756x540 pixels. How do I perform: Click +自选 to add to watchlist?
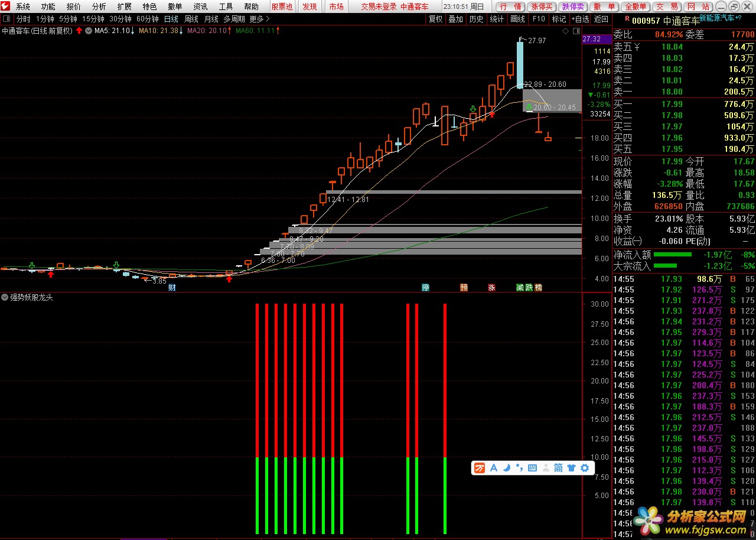(x=580, y=19)
